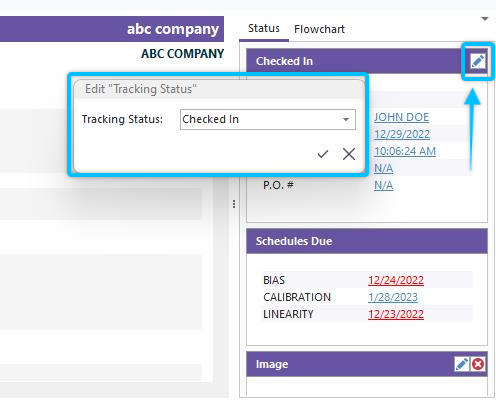Open LINEARITY due date 12/23/2022

[396, 314]
